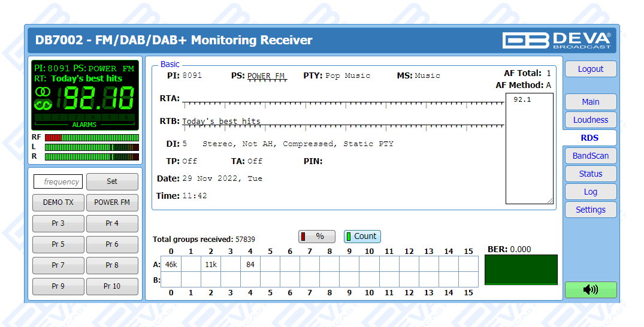Select preset Pr 3

pos(58,223)
